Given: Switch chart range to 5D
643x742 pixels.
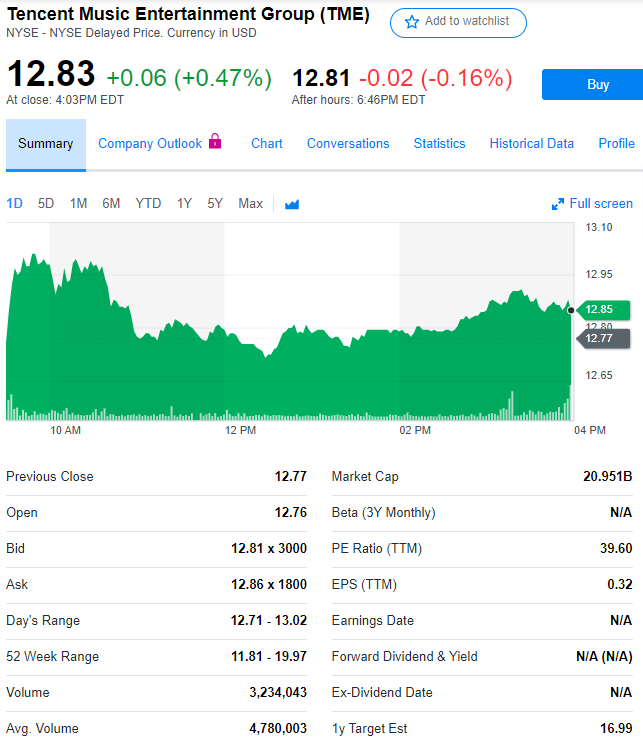Looking at the screenshot, I should (x=46, y=204).
